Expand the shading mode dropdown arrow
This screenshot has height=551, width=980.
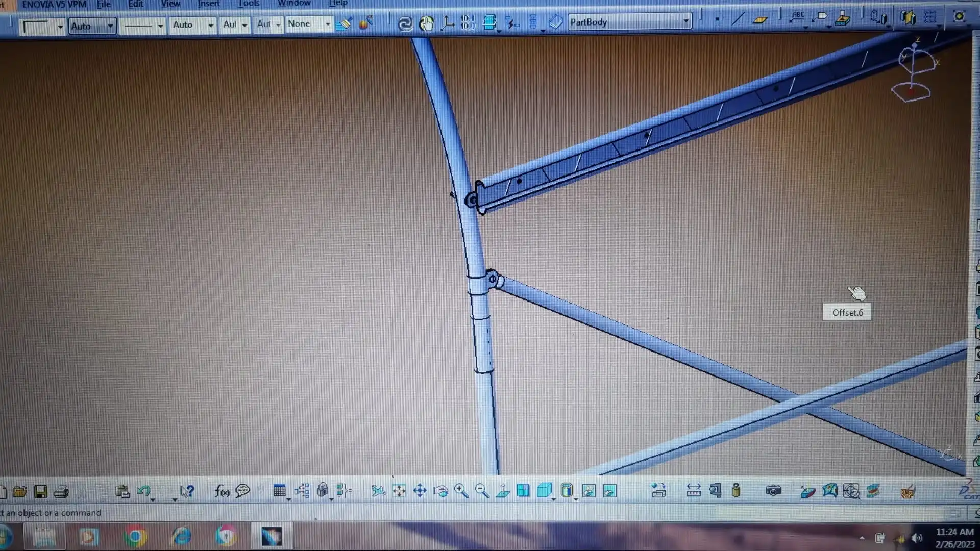point(576,499)
